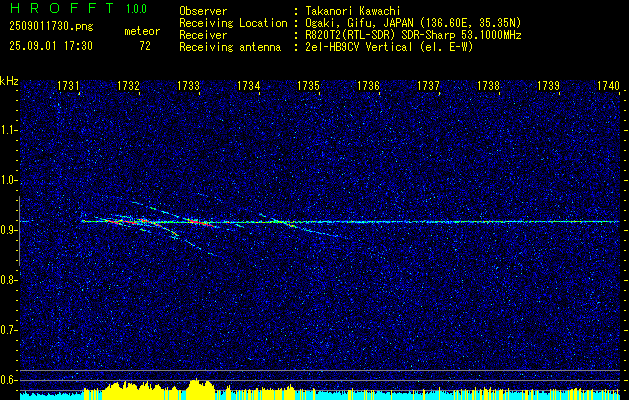This screenshot has width=629, height=400.
Task: Click the red echo streak after 1733
Action: click(x=200, y=223)
